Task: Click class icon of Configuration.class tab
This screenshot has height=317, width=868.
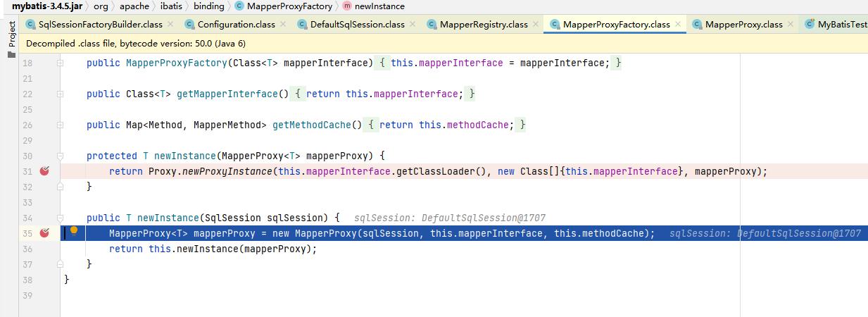Action: pyautogui.click(x=190, y=24)
